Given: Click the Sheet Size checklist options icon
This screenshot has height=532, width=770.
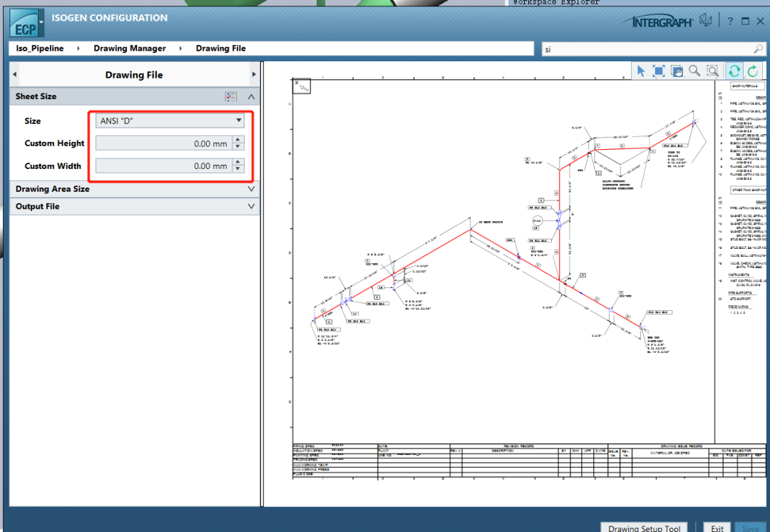Looking at the screenshot, I should [231, 96].
